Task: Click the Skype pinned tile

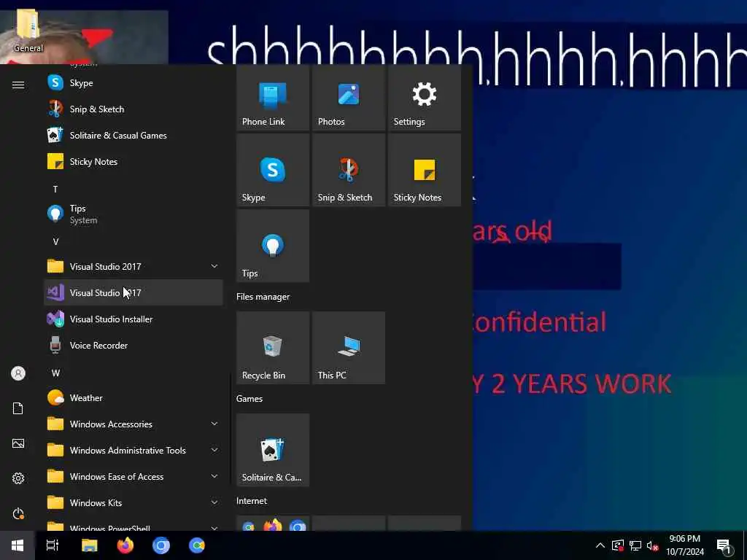Action: point(273,170)
